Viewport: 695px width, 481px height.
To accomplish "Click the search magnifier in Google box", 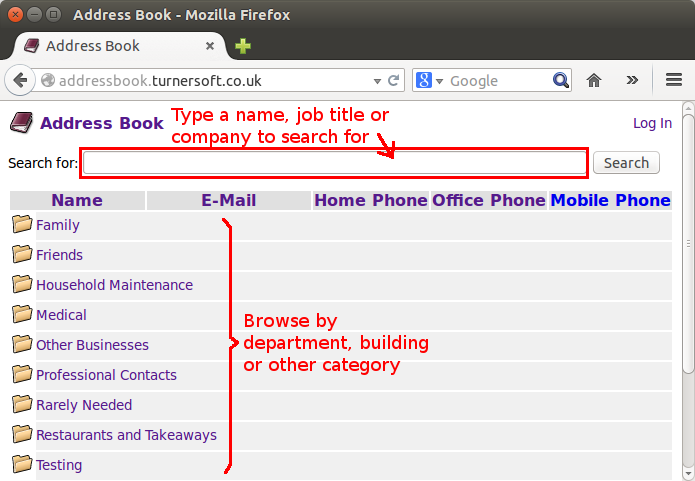I will pos(561,80).
